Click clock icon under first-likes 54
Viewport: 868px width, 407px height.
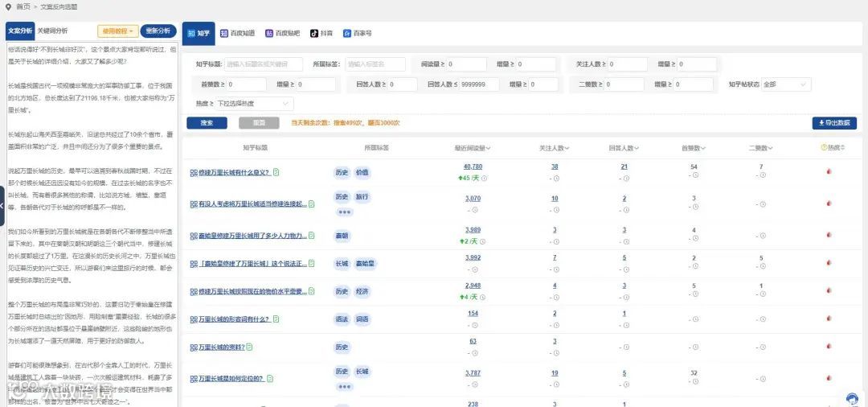click(696, 175)
